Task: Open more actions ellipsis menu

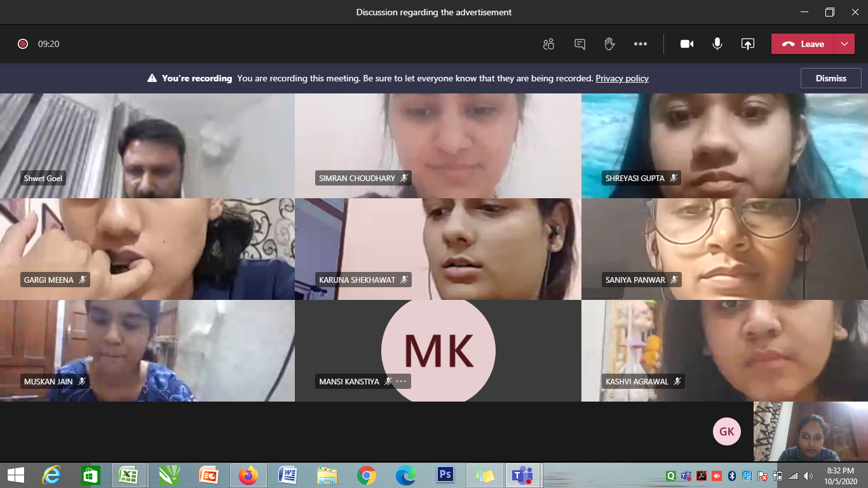Action: click(x=640, y=44)
